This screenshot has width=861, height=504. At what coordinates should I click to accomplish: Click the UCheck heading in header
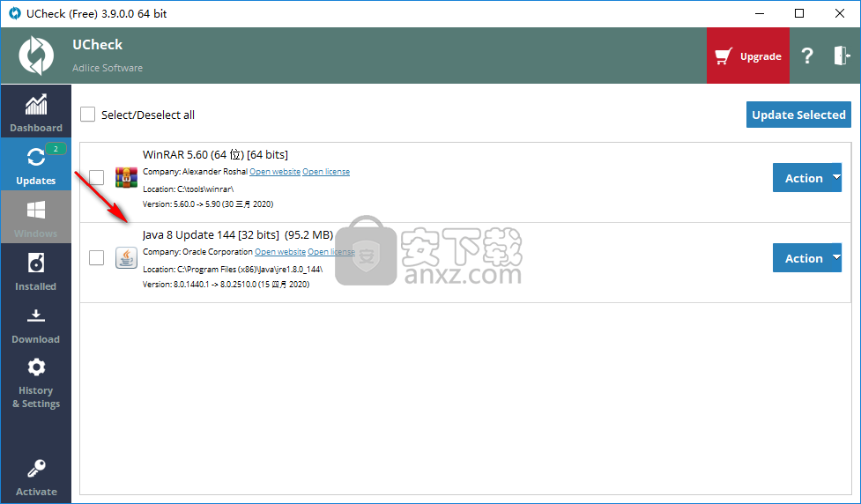tap(98, 44)
